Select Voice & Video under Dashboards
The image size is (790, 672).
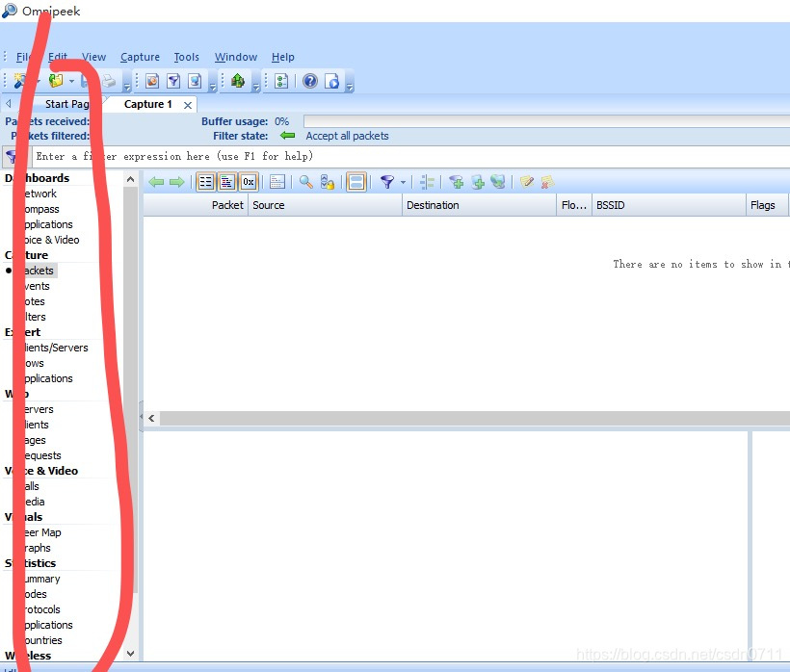51,240
